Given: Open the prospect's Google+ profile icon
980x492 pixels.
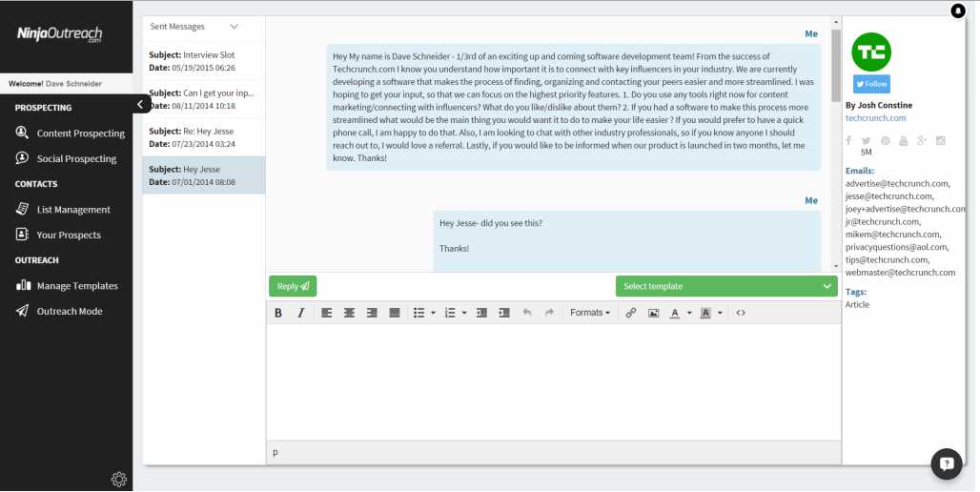Looking at the screenshot, I should coord(922,141).
